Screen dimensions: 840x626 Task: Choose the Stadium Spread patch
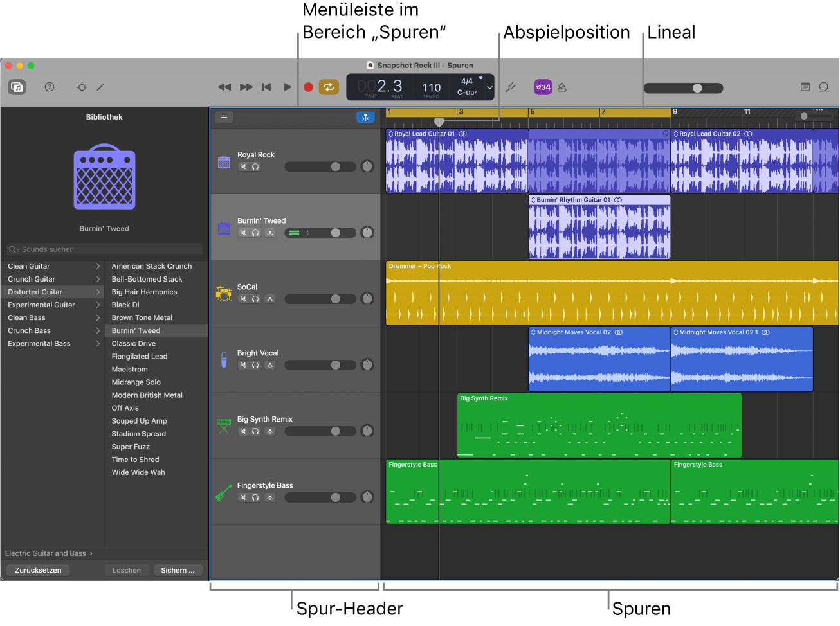[139, 434]
